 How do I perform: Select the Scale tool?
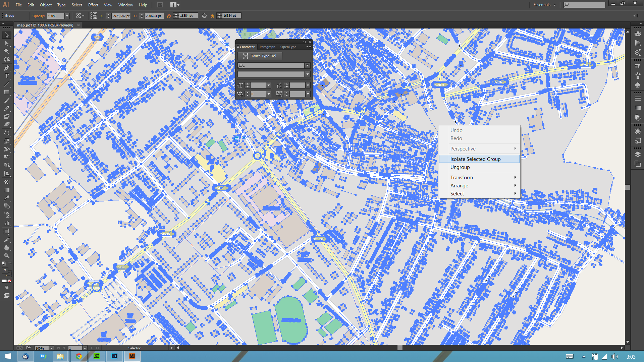tap(7, 141)
